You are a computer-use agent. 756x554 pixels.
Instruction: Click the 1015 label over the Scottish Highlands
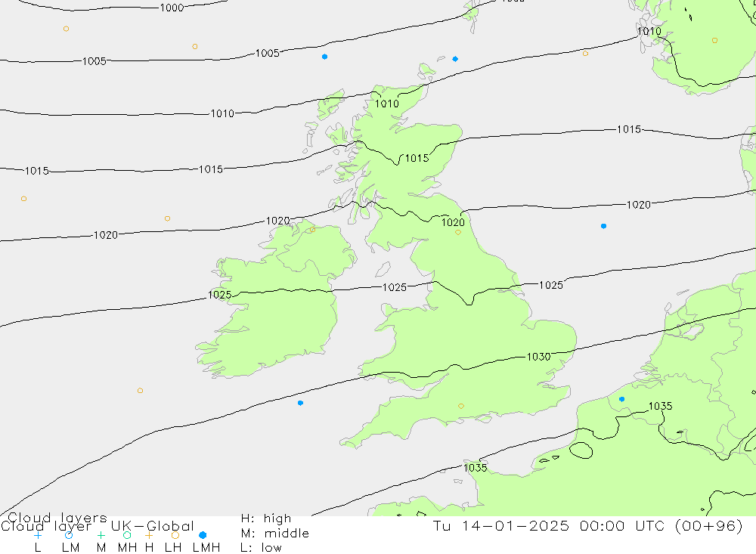click(x=417, y=158)
